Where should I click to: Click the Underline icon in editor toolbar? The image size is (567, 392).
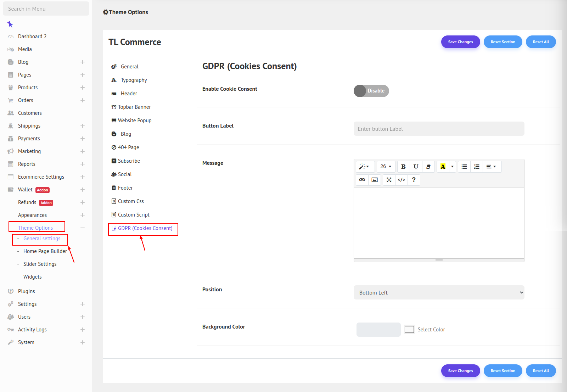(x=416, y=167)
